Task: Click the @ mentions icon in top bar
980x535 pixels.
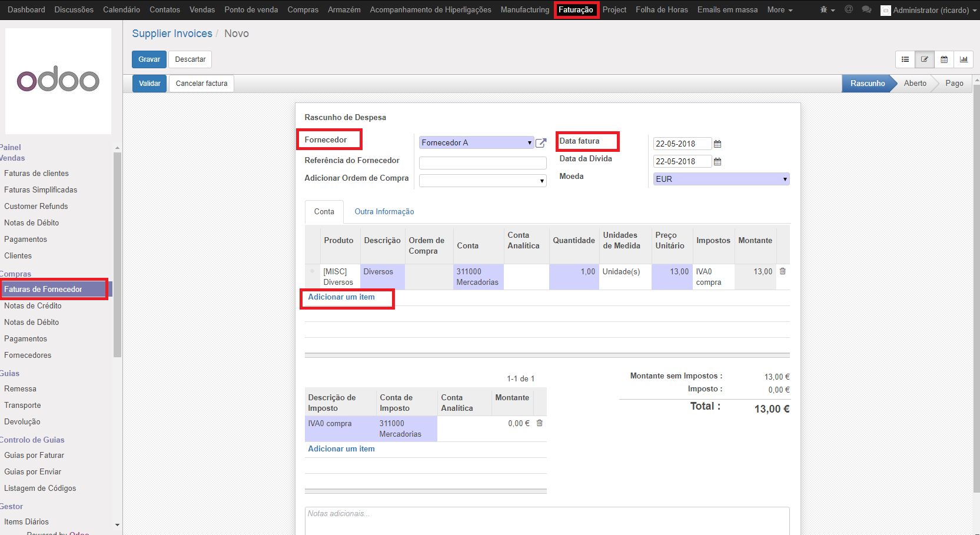Action: click(x=848, y=10)
